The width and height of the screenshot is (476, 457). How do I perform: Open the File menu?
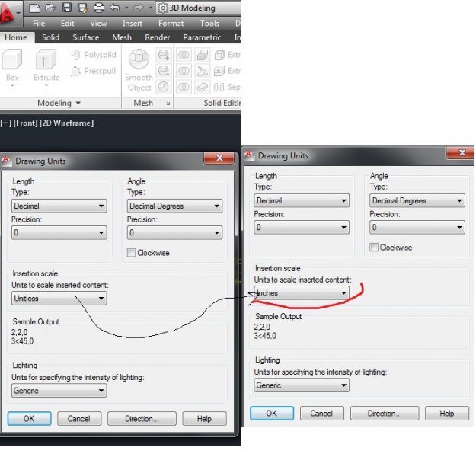tap(39, 24)
